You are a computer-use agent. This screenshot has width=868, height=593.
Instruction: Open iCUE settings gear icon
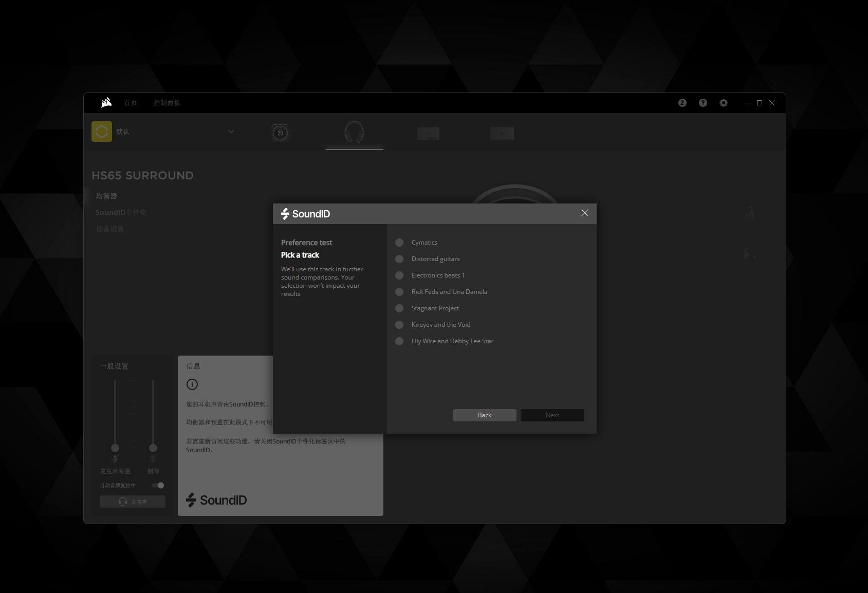pos(724,103)
